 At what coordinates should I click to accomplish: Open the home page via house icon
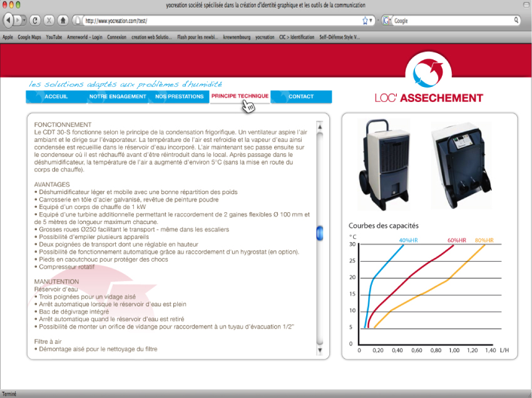[63, 21]
